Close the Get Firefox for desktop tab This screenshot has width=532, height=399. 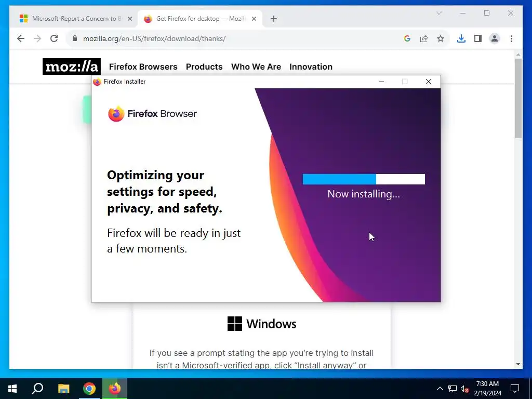[254, 19]
